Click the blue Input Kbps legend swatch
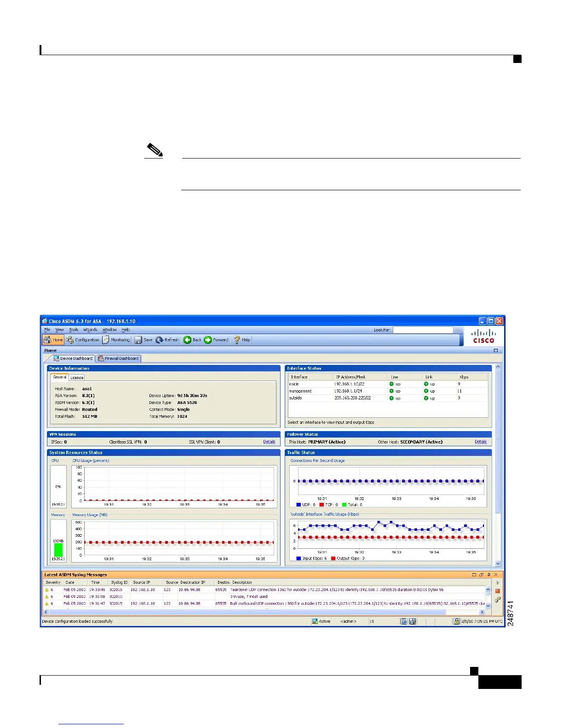The width and height of the screenshot is (563, 728). 299,558
